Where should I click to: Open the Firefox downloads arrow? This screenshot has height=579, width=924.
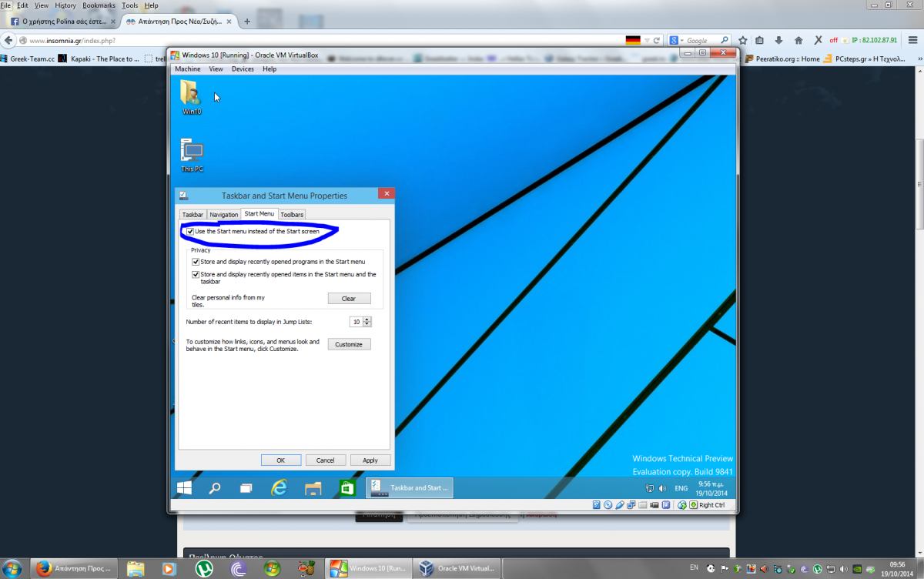coord(778,40)
